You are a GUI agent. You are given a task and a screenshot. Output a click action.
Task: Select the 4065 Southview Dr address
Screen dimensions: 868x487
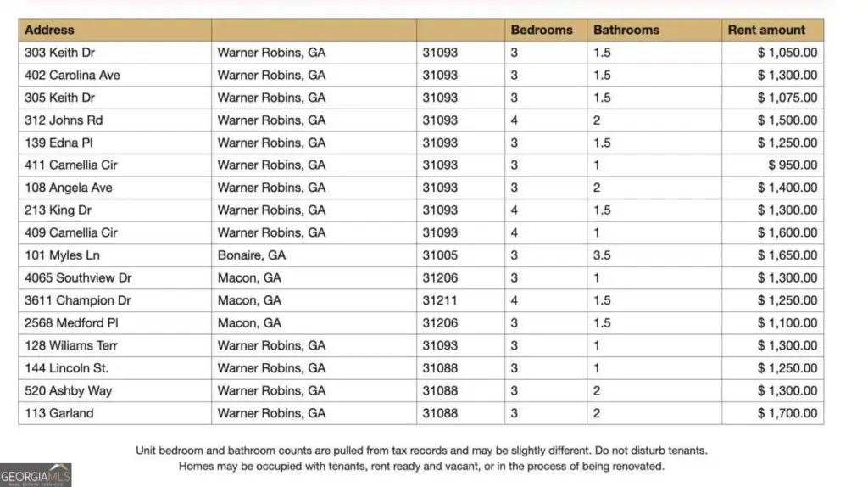(79, 277)
